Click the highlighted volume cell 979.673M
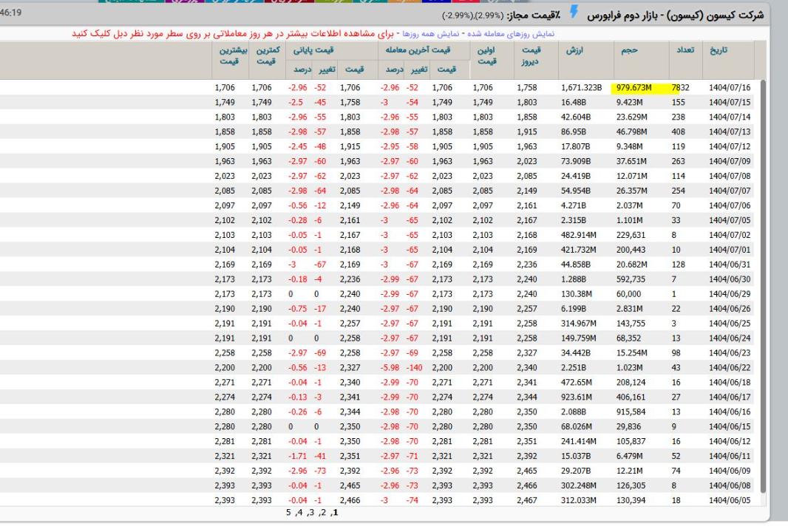788x532 pixels. click(x=631, y=88)
